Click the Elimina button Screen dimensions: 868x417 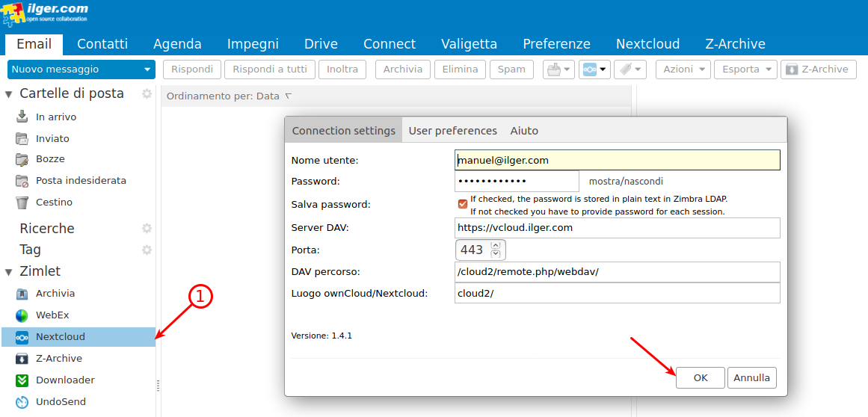click(460, 69)
